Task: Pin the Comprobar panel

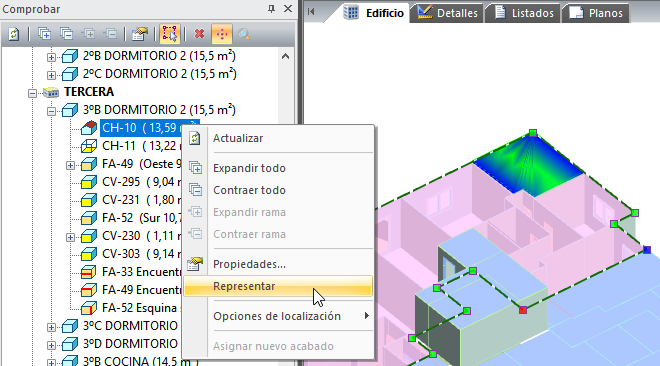Action: [x=271, y=8]
